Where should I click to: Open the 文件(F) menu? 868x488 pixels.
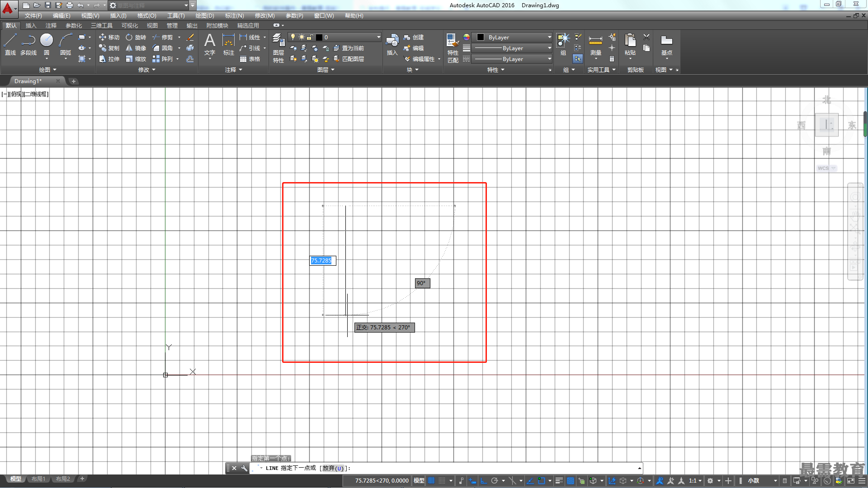33,16
